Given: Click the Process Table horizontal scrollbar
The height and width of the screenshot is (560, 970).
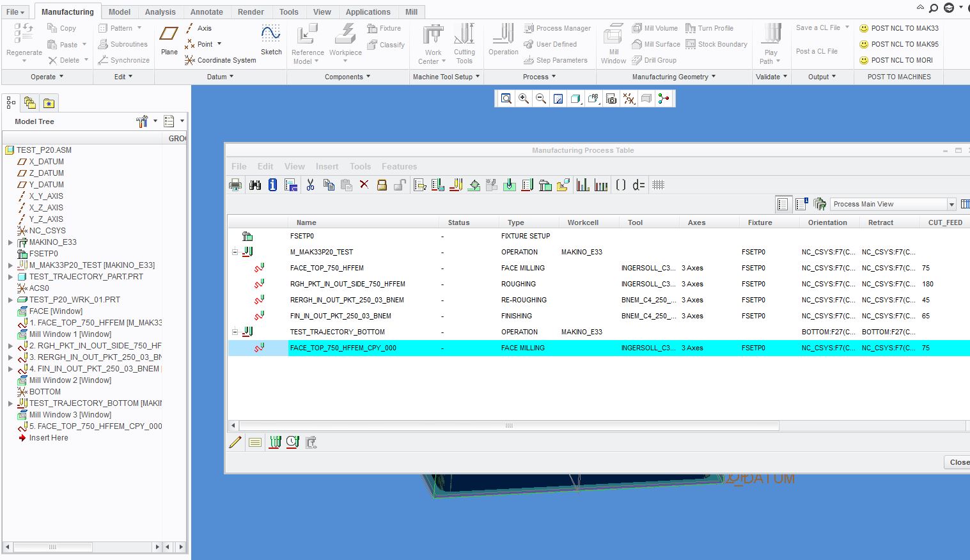Looking at the screenshot, I should pos(509,425).
